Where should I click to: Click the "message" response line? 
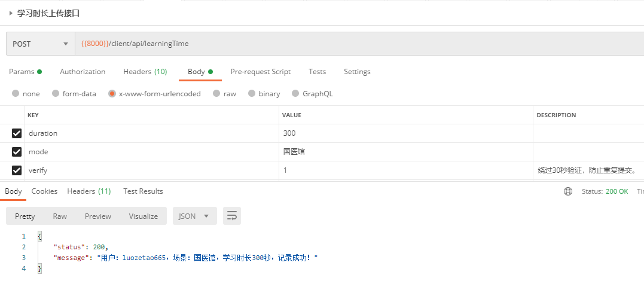coord(186,258)
